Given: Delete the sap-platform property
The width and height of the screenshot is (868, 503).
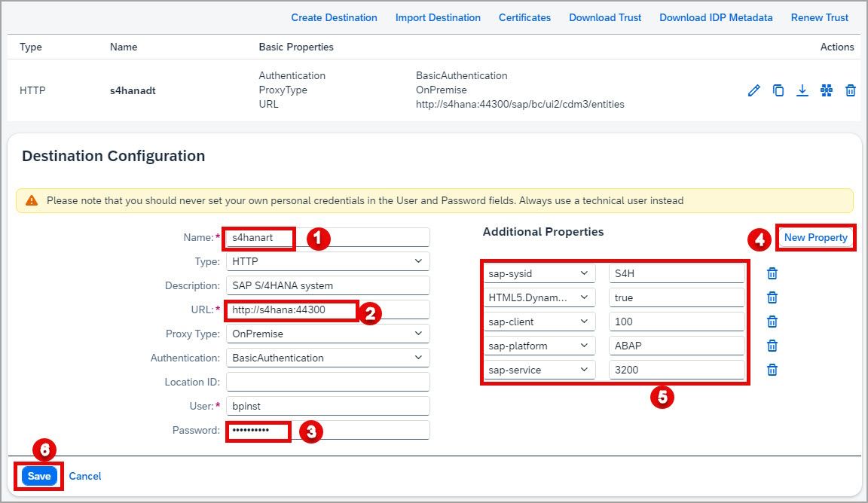Looking at the screenshot, I should (x=772, y=346).
